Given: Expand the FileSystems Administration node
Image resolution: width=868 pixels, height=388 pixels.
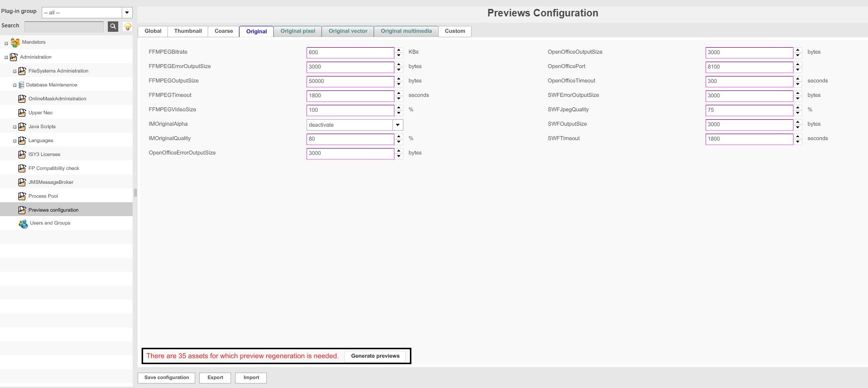Looking at the screenshot, I should coord(14,72).
